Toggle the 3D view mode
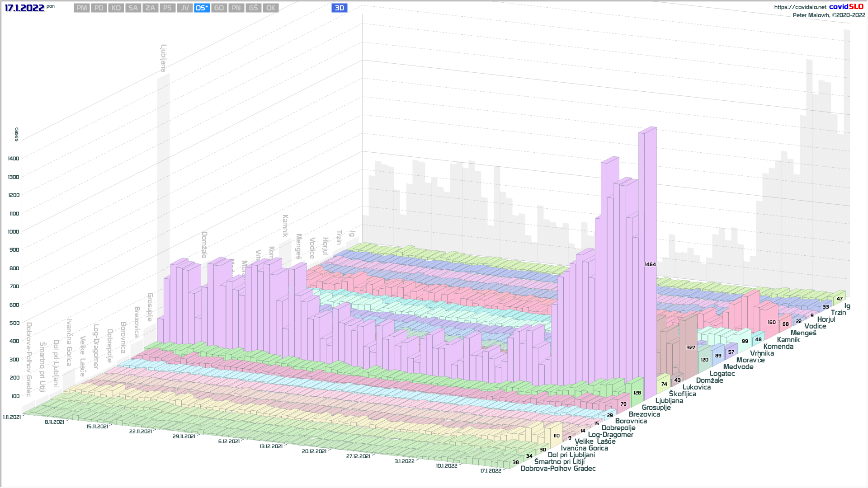Image resolution: width=868 pixels, height=488 pixels. point(339,8)
